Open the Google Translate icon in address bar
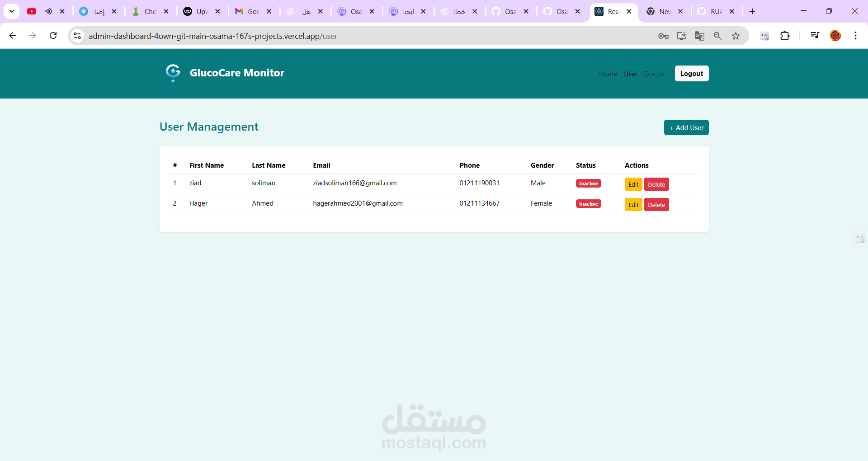The width and height of the screenshot is (868, 461). coord(699,36)
